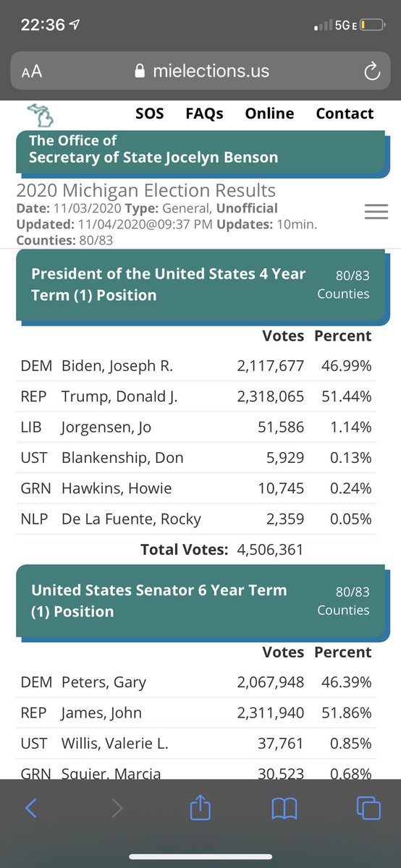
Task: Tap the mielections.us address bar
Action: click(x=200, y=71)
